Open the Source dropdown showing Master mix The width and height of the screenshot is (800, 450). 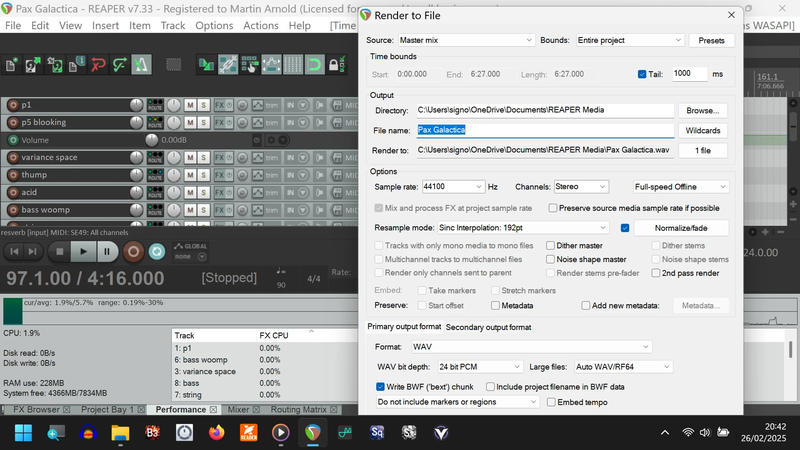click(466, 40)
